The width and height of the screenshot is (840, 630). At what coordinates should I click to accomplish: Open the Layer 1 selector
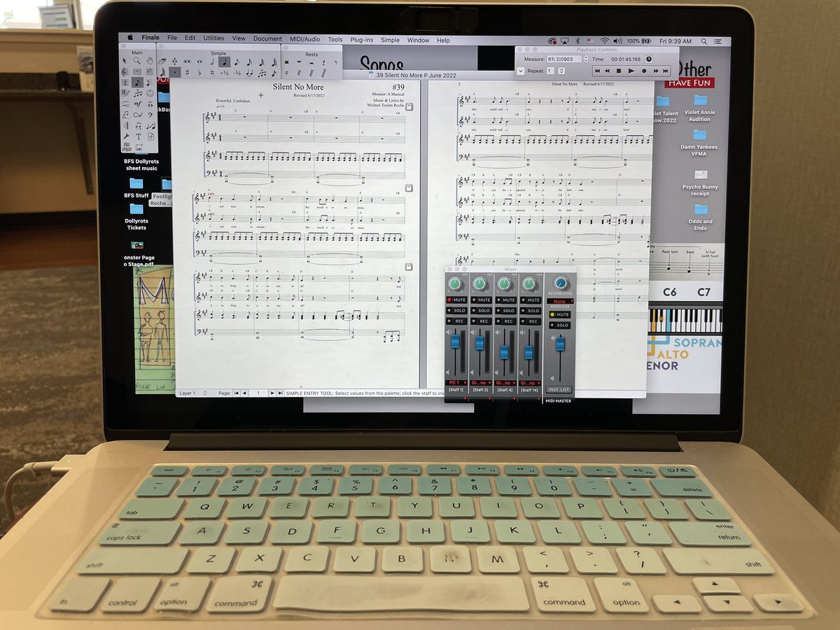[193, 393]
